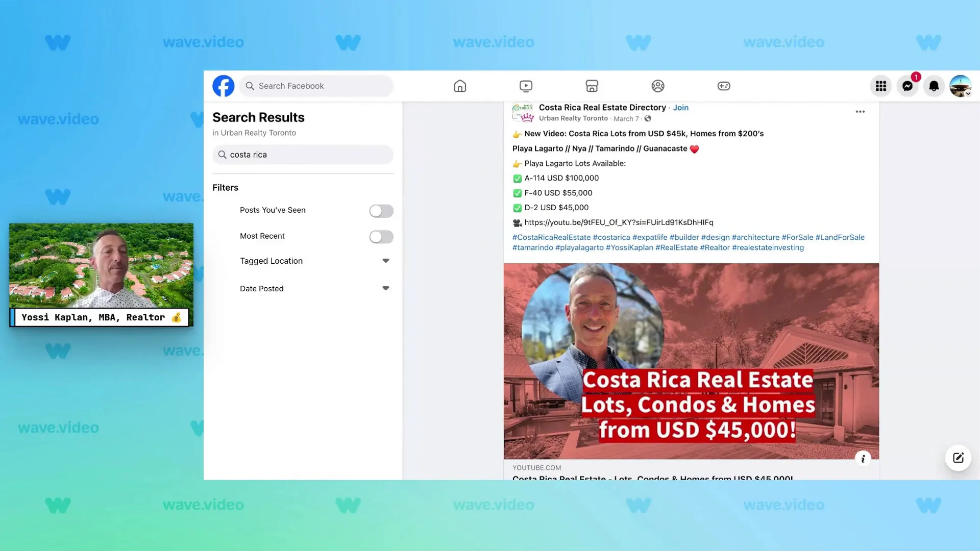
Task: Open the Watch video icon
Action: click(x=526, y=86)
